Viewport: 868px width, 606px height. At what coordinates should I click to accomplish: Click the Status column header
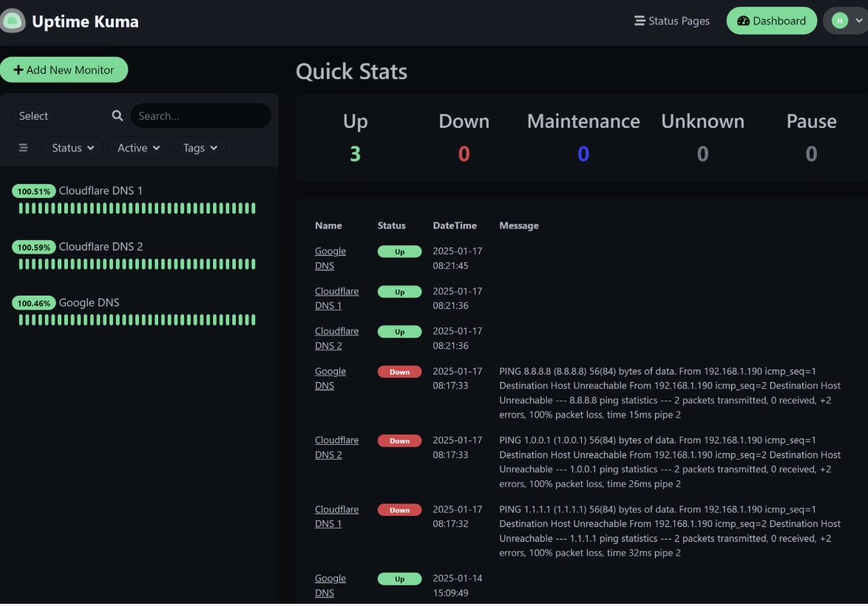pos(391,225)
